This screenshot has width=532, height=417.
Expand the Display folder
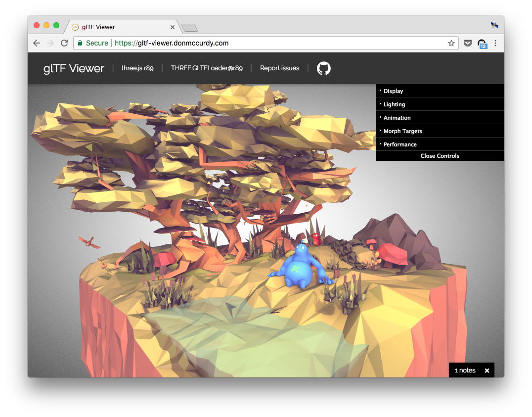(440, 91)
